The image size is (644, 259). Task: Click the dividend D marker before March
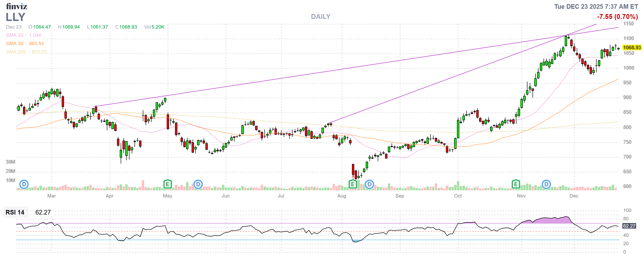click(x=24, y=185)
